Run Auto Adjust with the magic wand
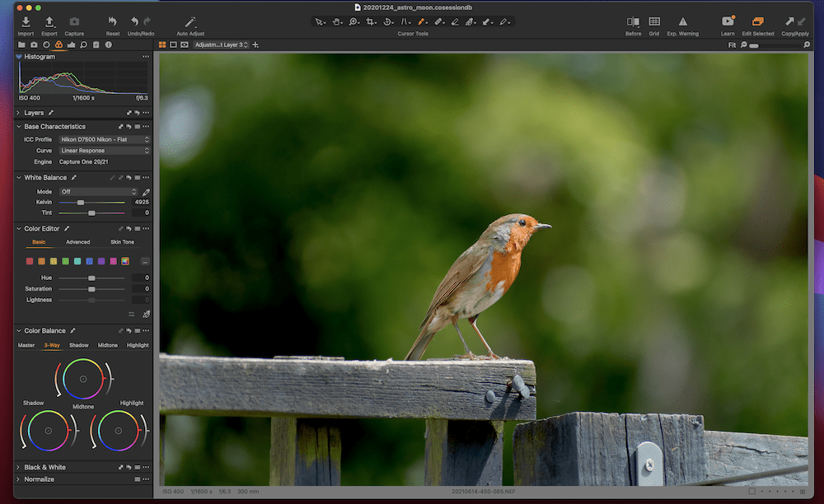This screenshot has height=504, width=824. [190, 21]
